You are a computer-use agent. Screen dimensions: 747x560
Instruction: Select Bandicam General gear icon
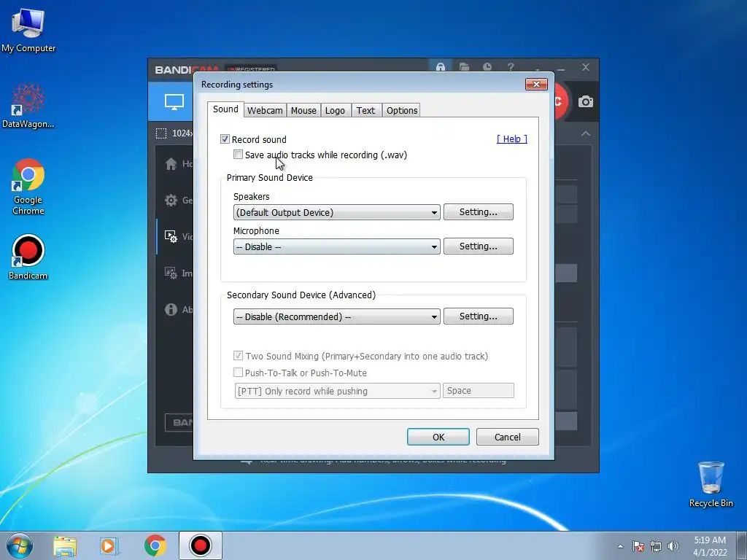coord(171,200)
